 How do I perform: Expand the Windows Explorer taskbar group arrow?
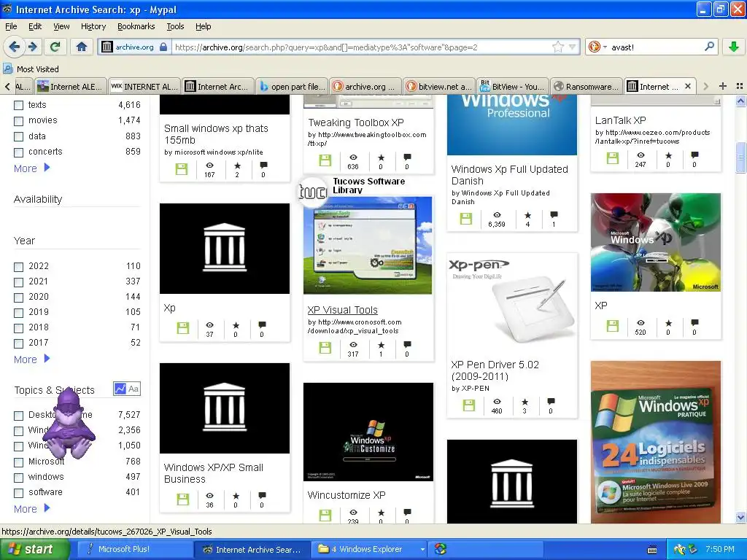(x=422, y=549)
